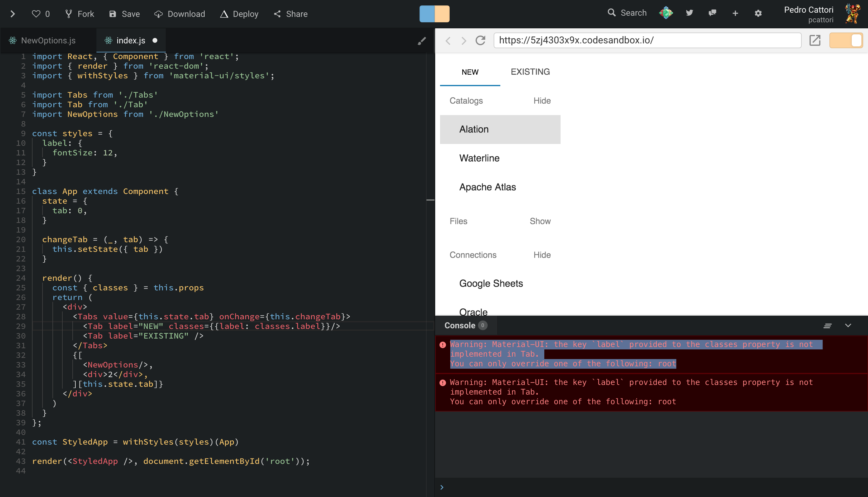Open sandbox search
The height and width of the screenshot is (497, 868).
[627, 13]
